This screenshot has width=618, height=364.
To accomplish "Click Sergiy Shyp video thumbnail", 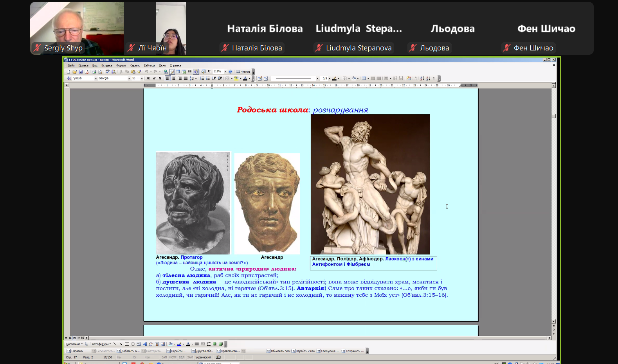I will pos(77,28).
